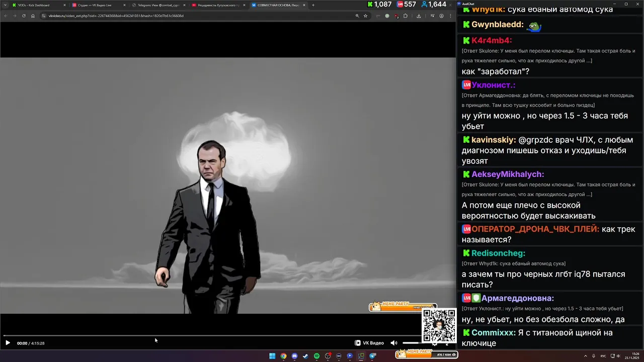Open a new browser tab
644x362 pixels.
point(313,5)
